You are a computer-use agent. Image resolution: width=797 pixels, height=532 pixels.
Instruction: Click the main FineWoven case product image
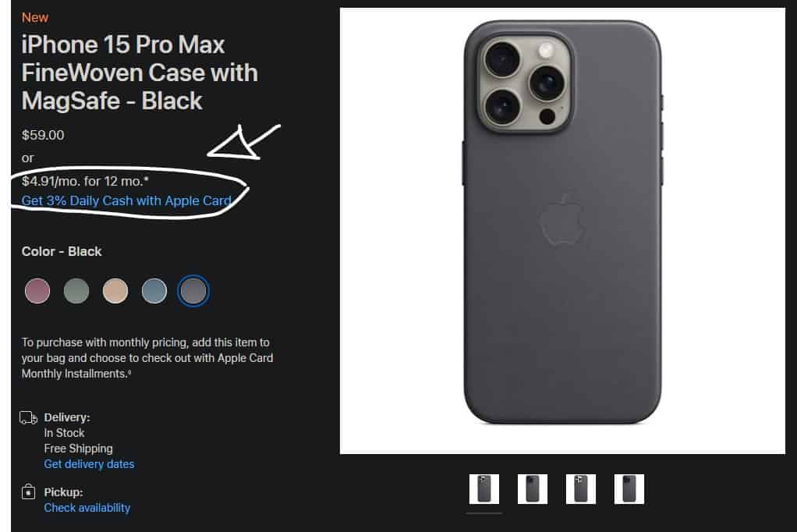(x=562, y=230)
